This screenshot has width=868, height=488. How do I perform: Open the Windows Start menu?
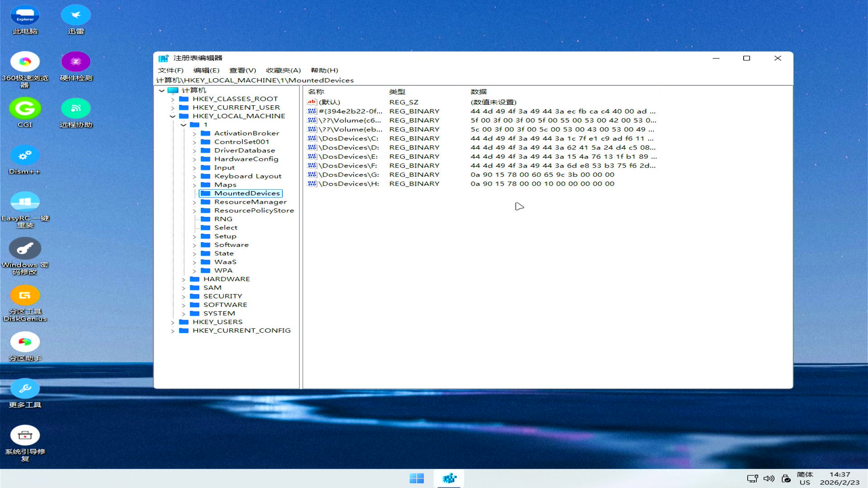[x=417, y=478]
